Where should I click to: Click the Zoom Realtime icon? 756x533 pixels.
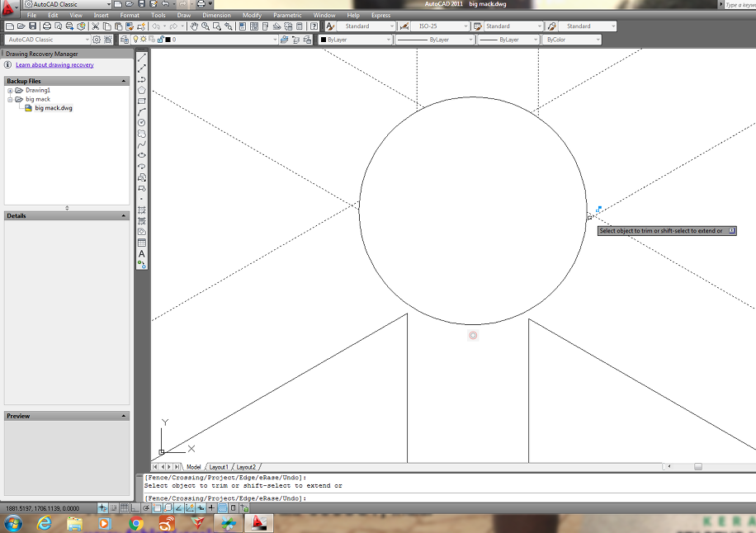click(206, 26)
